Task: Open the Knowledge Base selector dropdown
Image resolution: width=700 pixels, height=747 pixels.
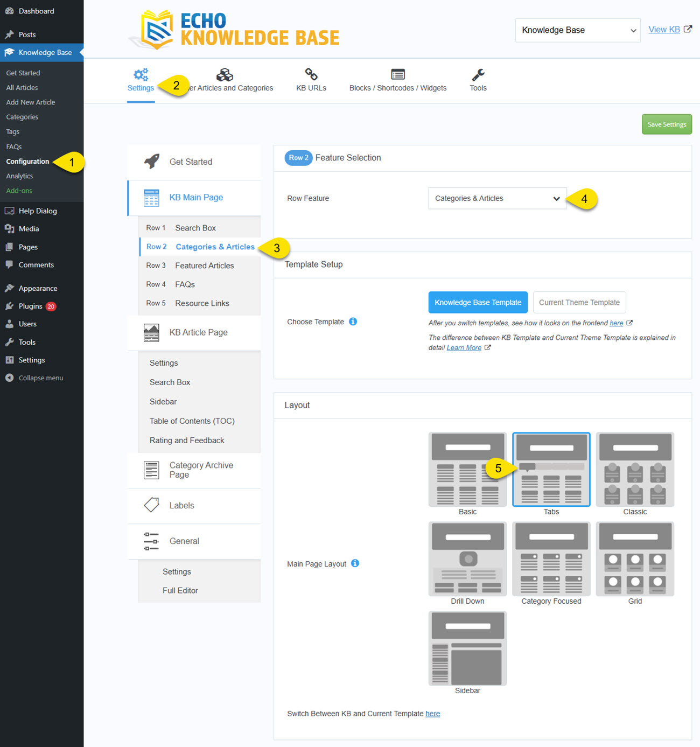Action: [x=577, y=30]
